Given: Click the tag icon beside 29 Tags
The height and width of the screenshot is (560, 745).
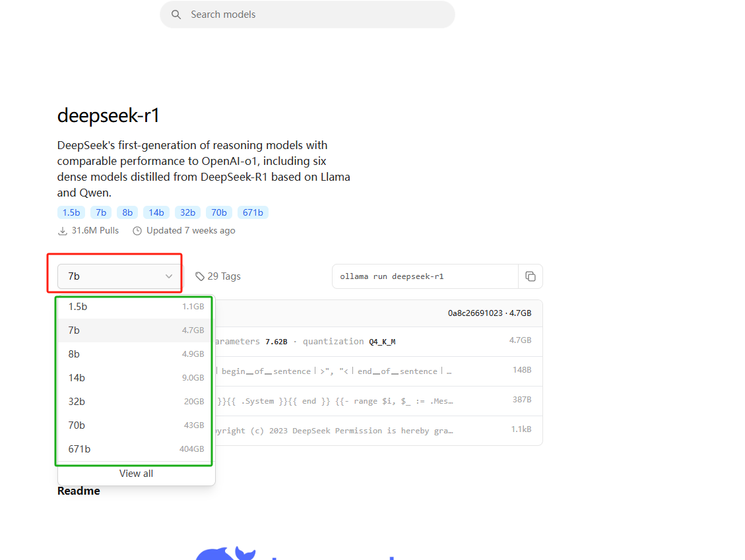Looking at the screenshot, I should point(200,276).
